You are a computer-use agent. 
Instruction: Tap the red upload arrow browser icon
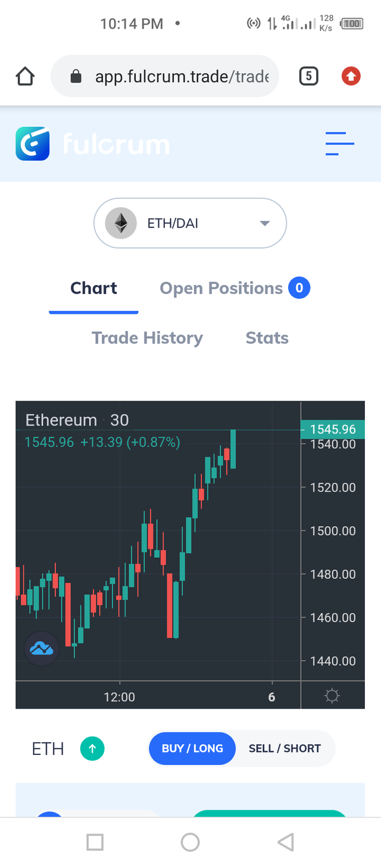[x=351, y=76]
